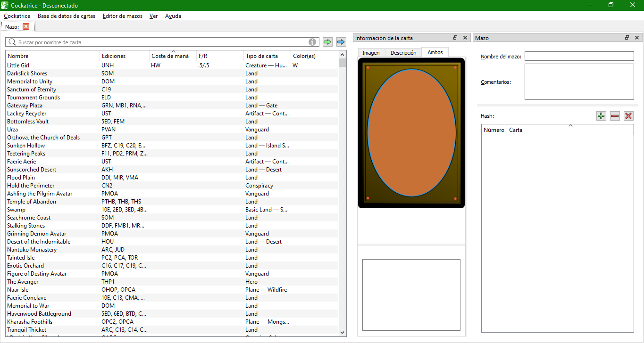Sort by the Tipo de carta column header

(x=268, y=56)
